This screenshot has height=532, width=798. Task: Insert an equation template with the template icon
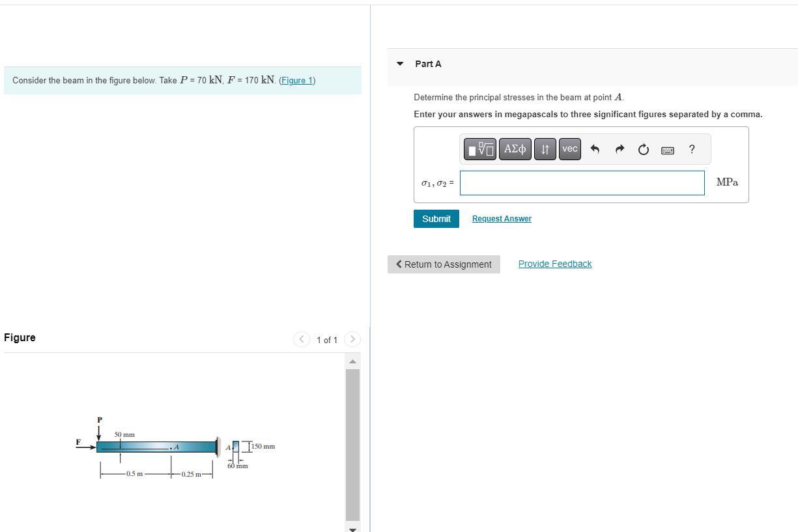[x=479, y=148]
